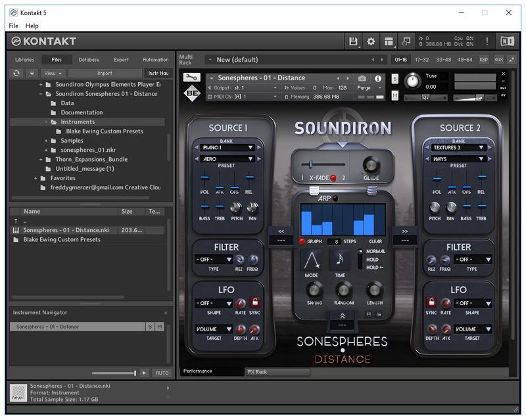Solo the instrument with the S button

395,78
